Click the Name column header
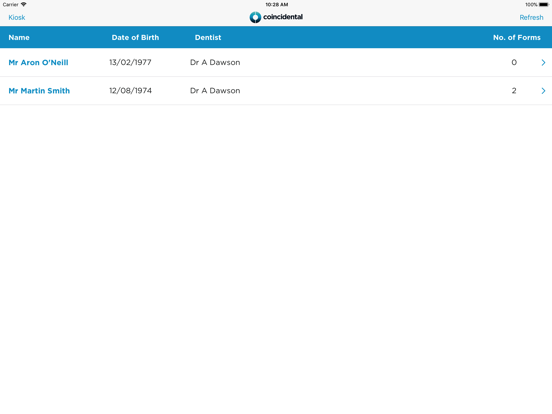The height and width of the screenshot is (414, 552). tap(19, 37)
